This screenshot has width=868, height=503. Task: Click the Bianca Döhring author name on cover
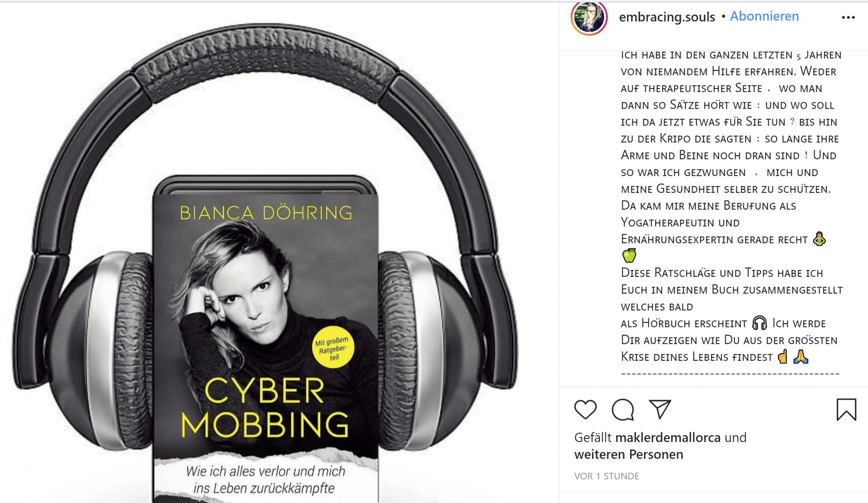coord(266,212)
